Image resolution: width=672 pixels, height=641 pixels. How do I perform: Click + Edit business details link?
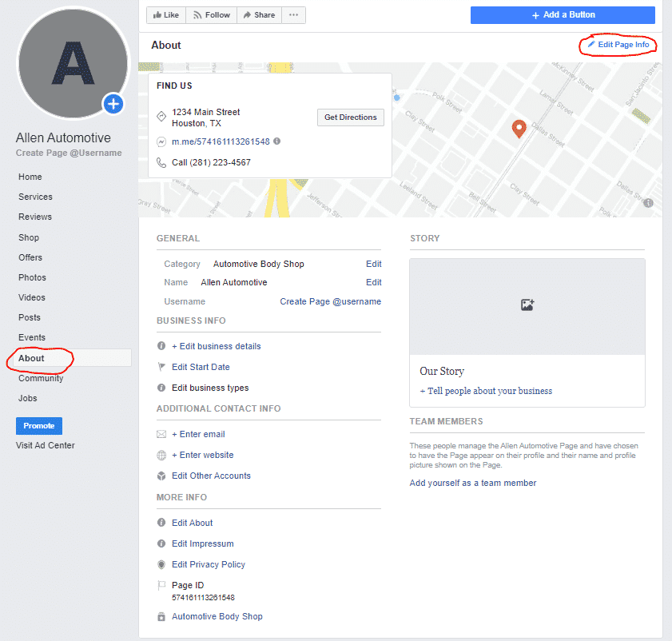(x=217, y=346)
